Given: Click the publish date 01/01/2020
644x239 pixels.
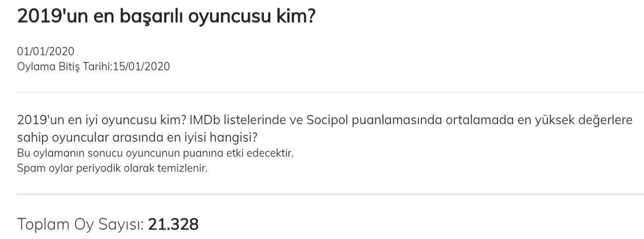Looking at the screenshot, I should coord(46,51).
